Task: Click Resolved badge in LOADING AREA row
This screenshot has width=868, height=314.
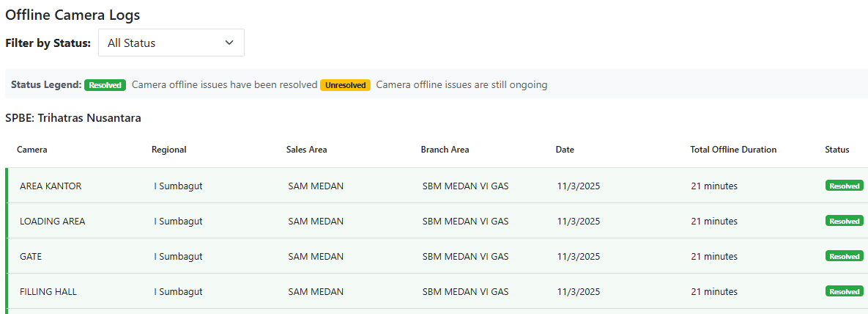Action: click(844, 222)
